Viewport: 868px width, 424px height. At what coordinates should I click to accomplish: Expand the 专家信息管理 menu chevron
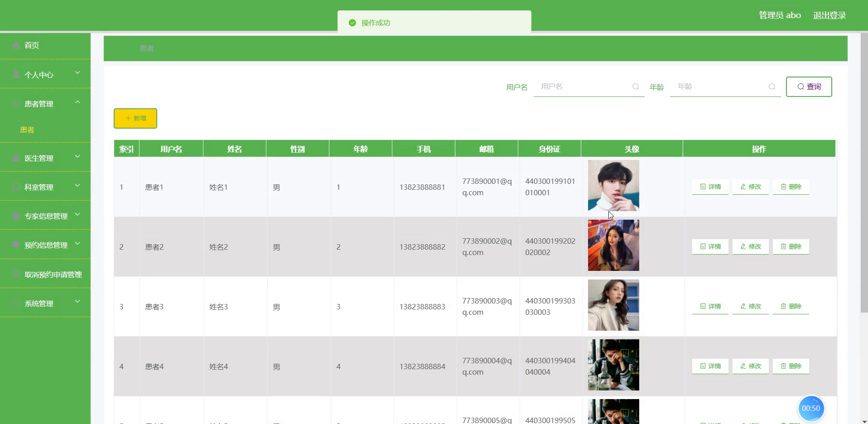[77, 214]
